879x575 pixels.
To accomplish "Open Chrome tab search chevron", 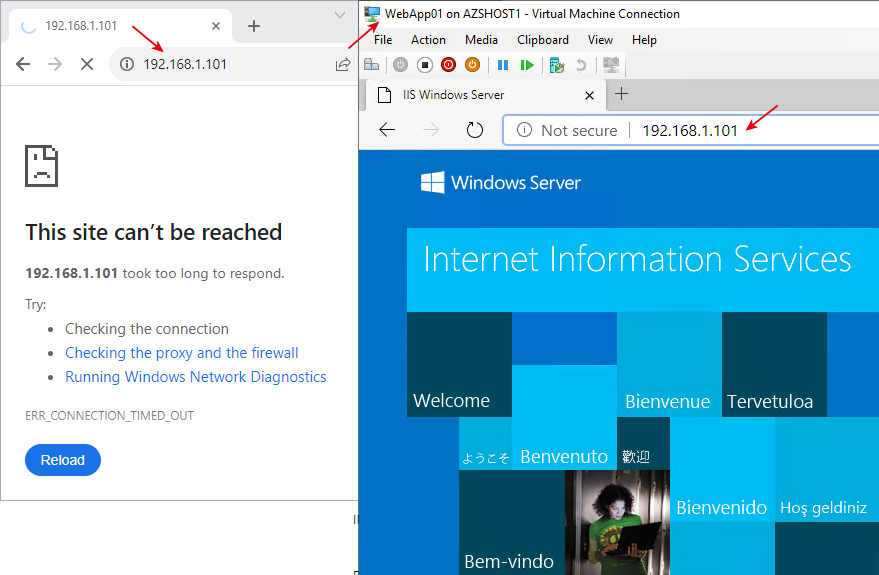I will pos(340,15).
